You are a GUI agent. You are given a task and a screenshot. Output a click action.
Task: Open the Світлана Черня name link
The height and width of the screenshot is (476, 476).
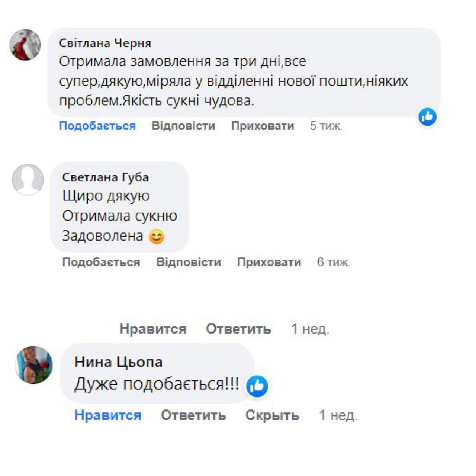point(105,43)
